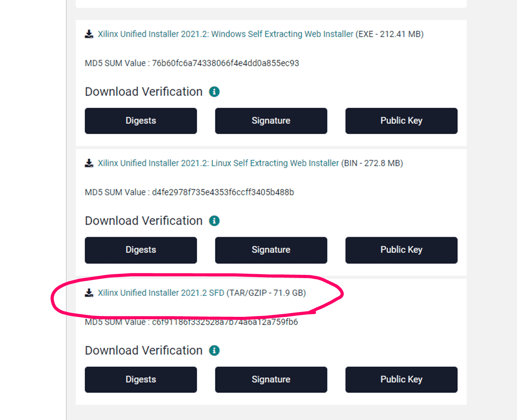This screenshot has width=517, height=420.
Task: Get Signature for the SFD archive
Action: [x=271, y=380]
